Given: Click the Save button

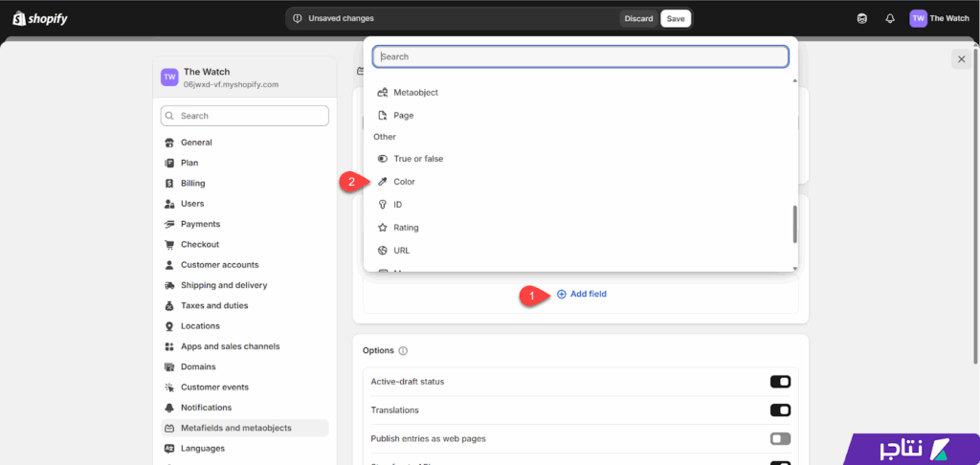Looking at the screenshot, I should coord(676,18).
